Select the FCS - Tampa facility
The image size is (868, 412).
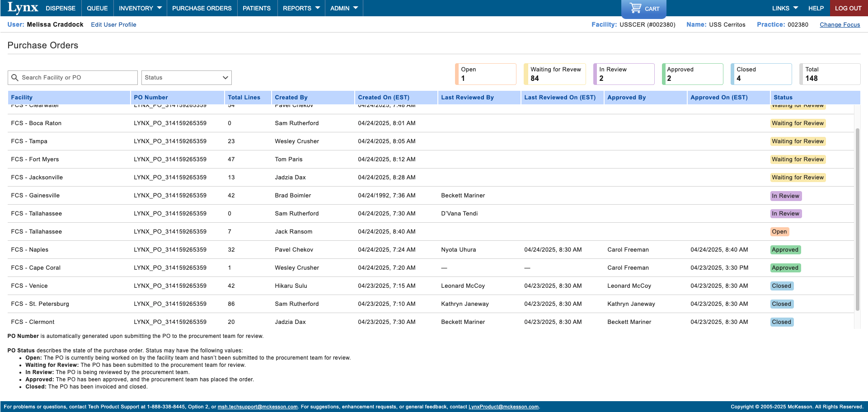tap(29, 141)
